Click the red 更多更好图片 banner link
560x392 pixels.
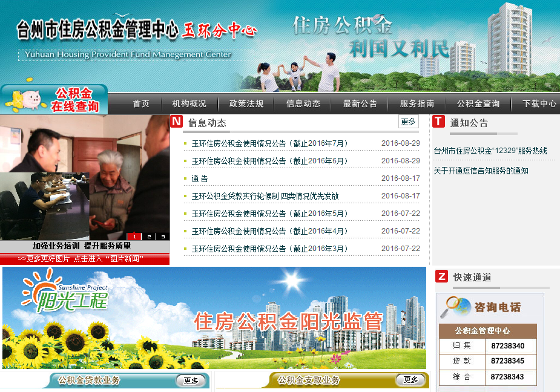(x=85, y=259)
